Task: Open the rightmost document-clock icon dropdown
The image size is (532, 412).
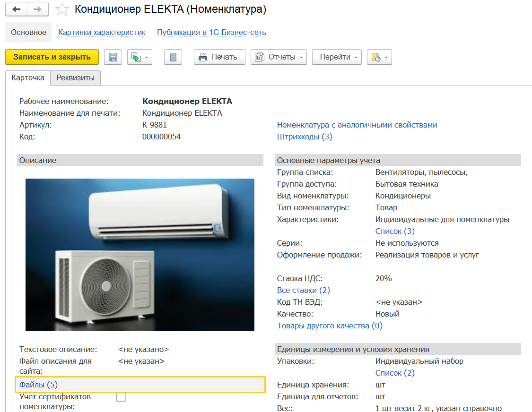Action: pos(379,57)
